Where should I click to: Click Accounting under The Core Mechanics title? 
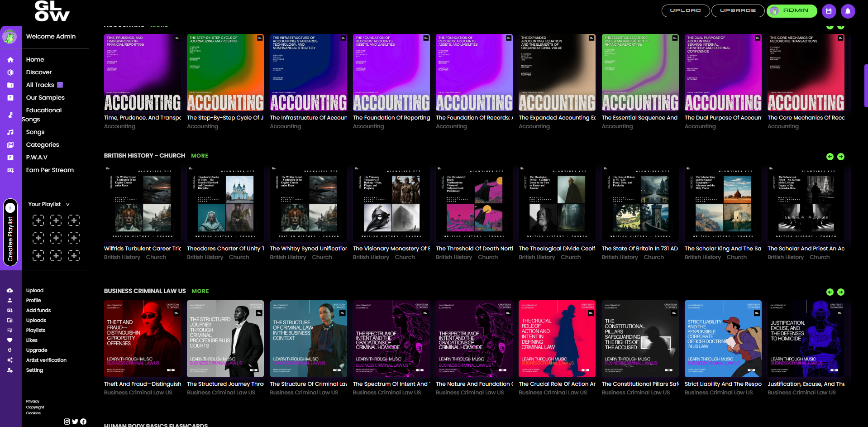[x=783, y=127]
